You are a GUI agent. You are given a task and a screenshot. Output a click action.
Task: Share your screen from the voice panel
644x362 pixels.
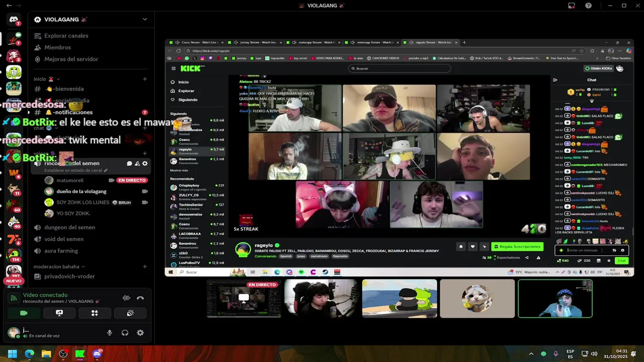pos(59,313)
